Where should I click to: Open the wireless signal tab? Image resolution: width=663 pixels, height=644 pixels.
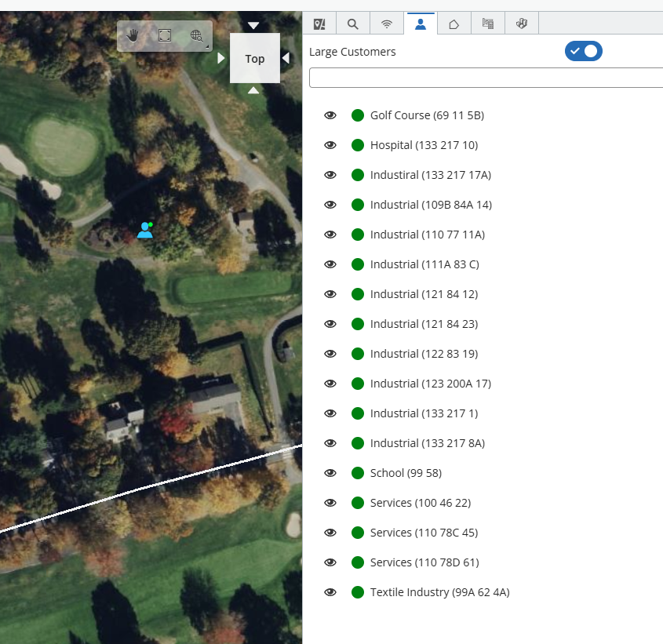pos(387,24)
